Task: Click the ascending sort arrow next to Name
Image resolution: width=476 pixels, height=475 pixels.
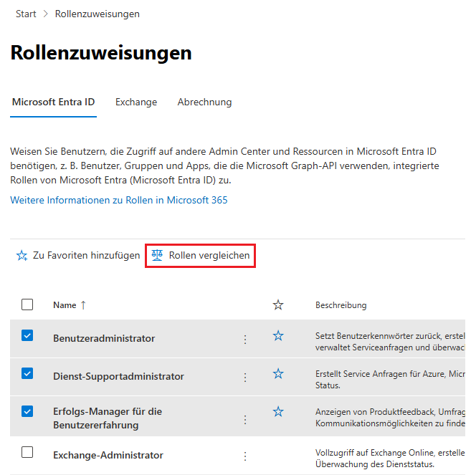Action: tap(83, 305)
